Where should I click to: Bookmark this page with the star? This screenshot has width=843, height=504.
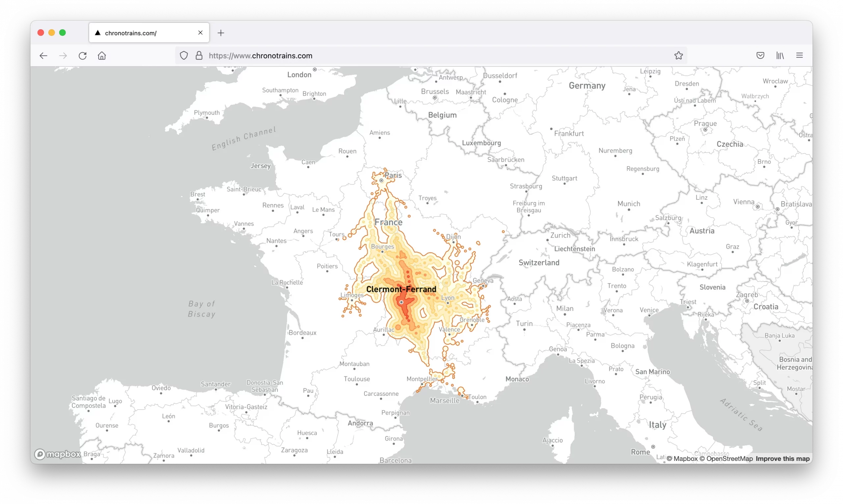(678, 55)
